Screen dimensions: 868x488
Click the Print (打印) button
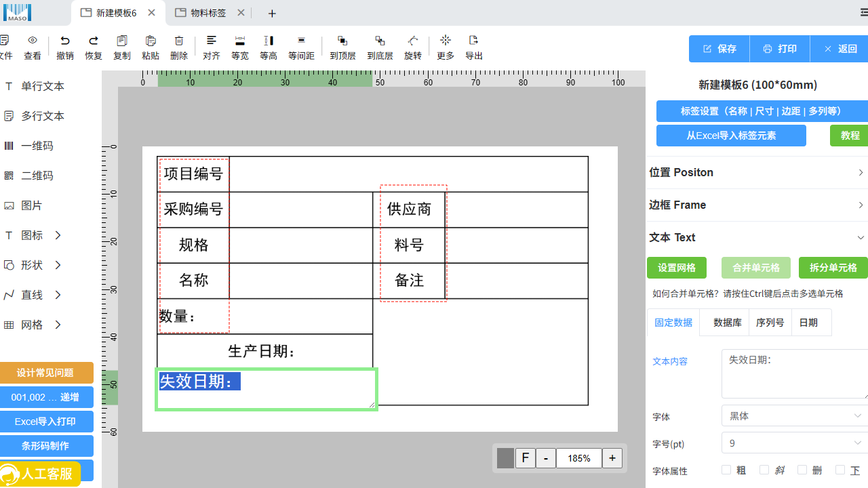click(780, 49)
